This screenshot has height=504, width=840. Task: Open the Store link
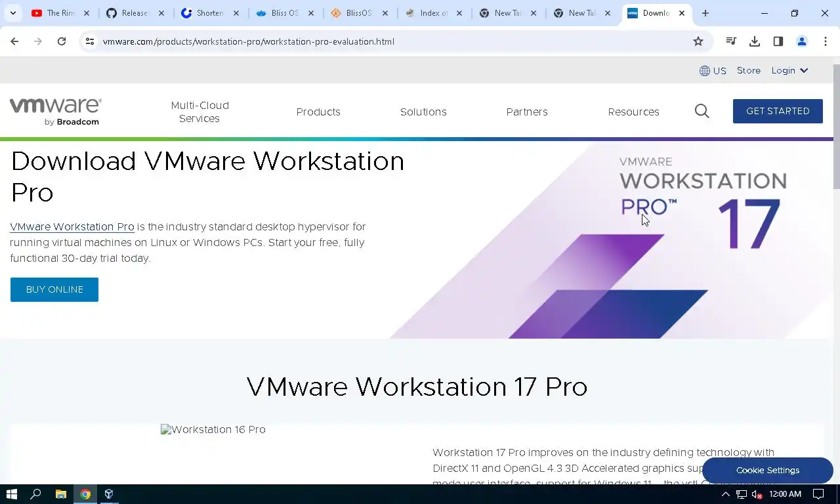coord(749,71)
